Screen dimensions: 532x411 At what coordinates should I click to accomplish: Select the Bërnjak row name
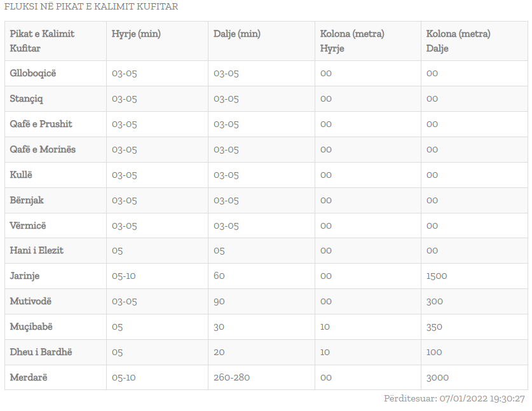[x=27, y=200]
